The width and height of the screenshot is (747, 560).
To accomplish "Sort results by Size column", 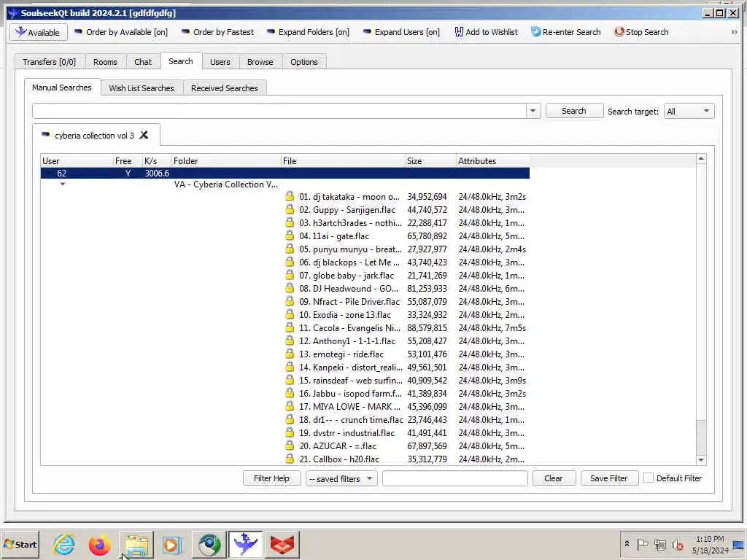I will coord(430,161).
